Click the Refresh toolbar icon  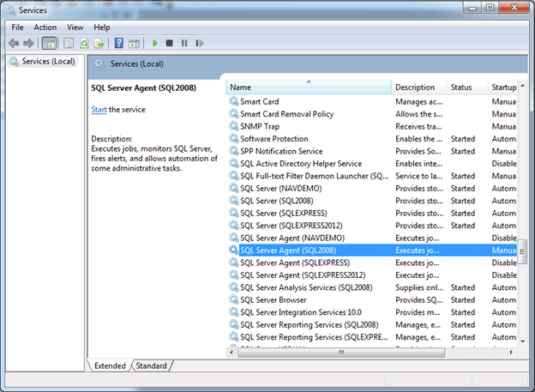[x=84, y=44]
